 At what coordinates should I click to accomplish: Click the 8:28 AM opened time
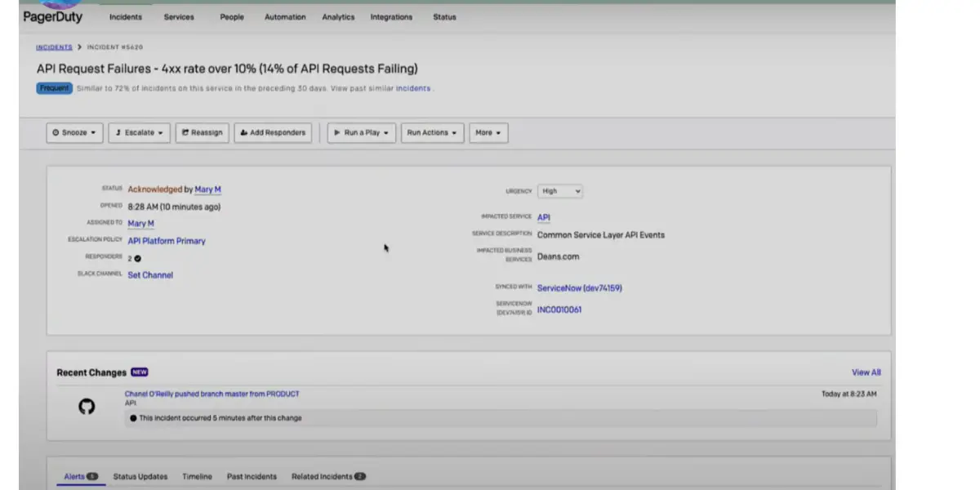(x=174, y=207)
